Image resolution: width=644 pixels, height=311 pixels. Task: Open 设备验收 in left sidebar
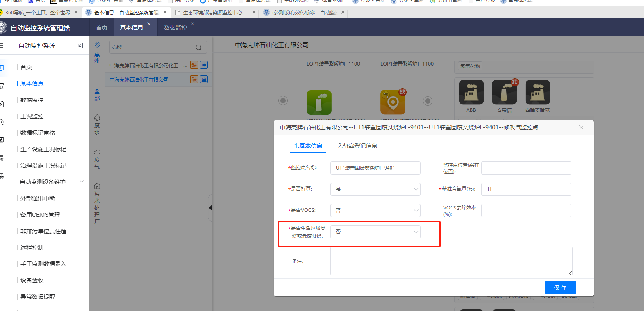[x=32, y=280]
